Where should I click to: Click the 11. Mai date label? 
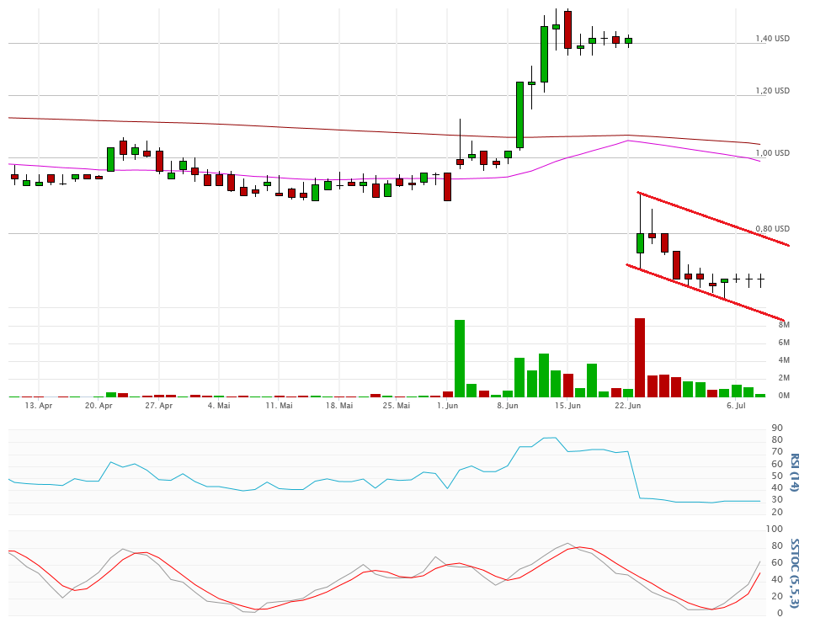[x=280, y=406]
